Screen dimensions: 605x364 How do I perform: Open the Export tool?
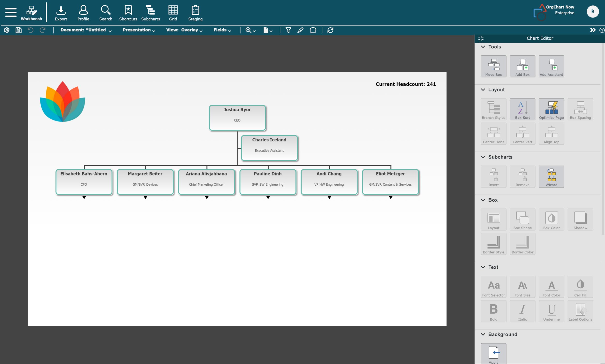pyautogui.click(x=61, y=13)
